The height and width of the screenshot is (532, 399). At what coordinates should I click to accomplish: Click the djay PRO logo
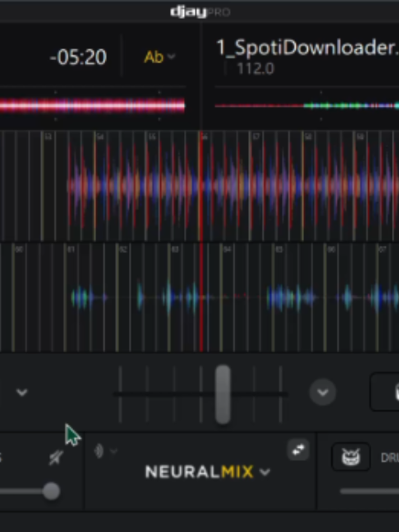coord(200,12)
